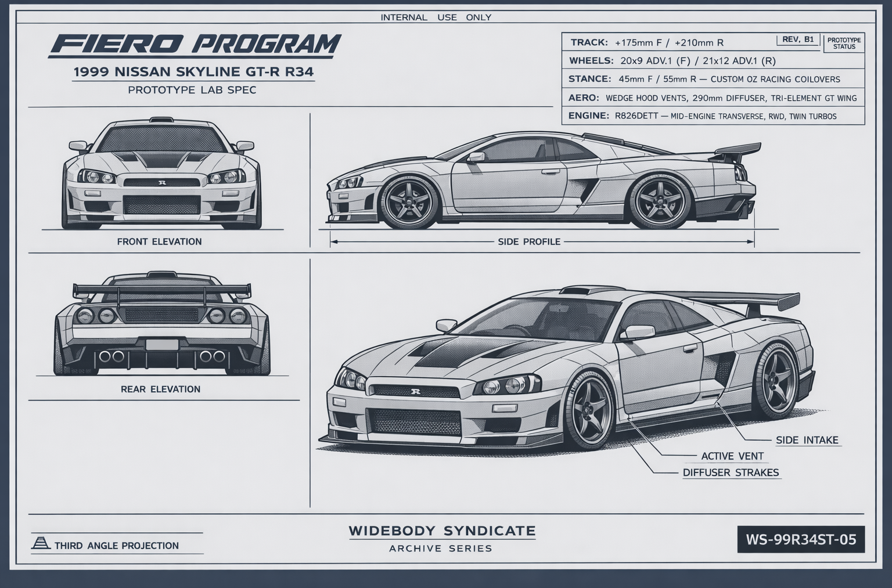This screenshot has width=892, height=588.
Task: Click the 'SIDE INTAKE' callout label
Action: (807, 440)
